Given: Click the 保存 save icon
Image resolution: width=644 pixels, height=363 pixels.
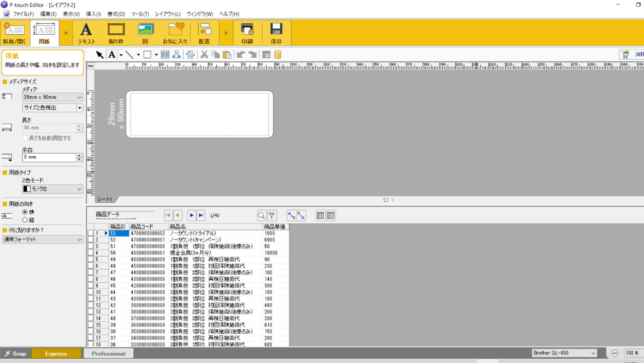Looking at the screenshot, I should pos(276,33).
